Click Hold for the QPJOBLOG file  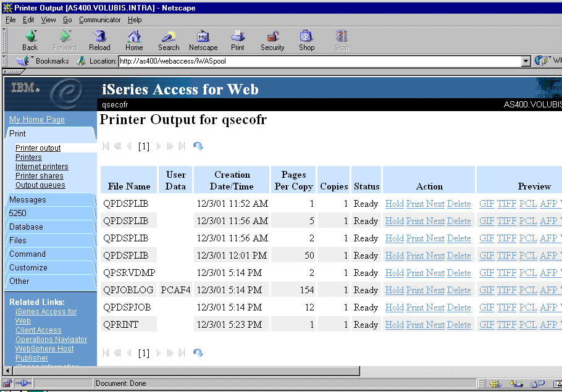point(394,290)
